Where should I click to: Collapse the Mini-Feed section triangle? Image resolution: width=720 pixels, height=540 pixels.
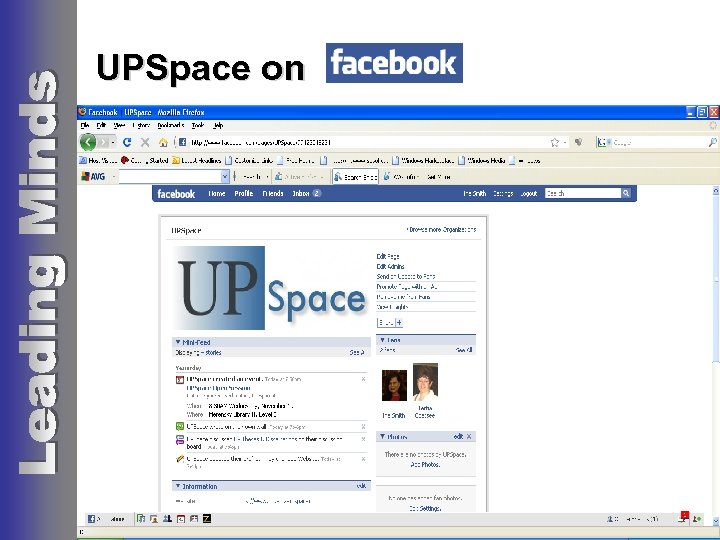(x=178, y=342)
